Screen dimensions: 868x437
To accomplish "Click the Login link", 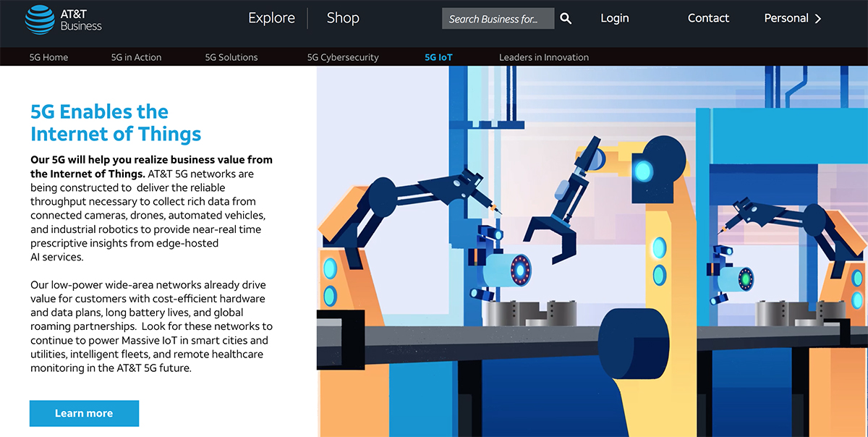I will [x=615, y=18].
